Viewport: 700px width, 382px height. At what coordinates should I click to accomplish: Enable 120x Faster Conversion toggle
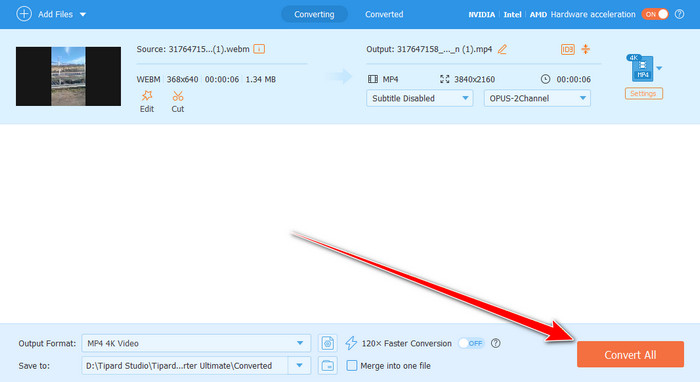tap(471, 343)
